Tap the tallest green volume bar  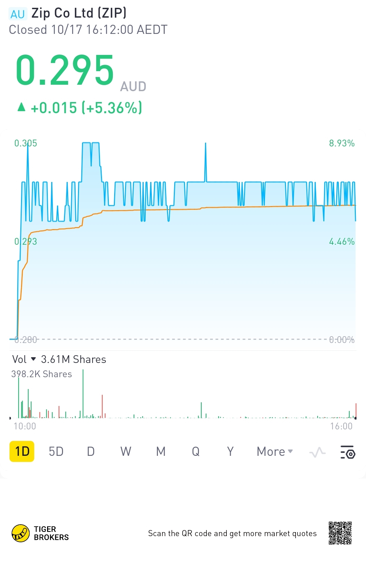pyautogui.click(x=83, y=393)
